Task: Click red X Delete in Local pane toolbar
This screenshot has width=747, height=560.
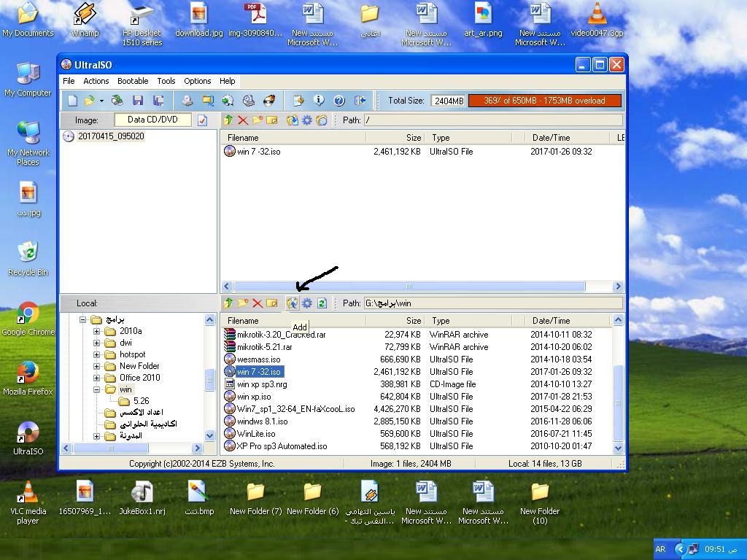Action: [258, 303]
